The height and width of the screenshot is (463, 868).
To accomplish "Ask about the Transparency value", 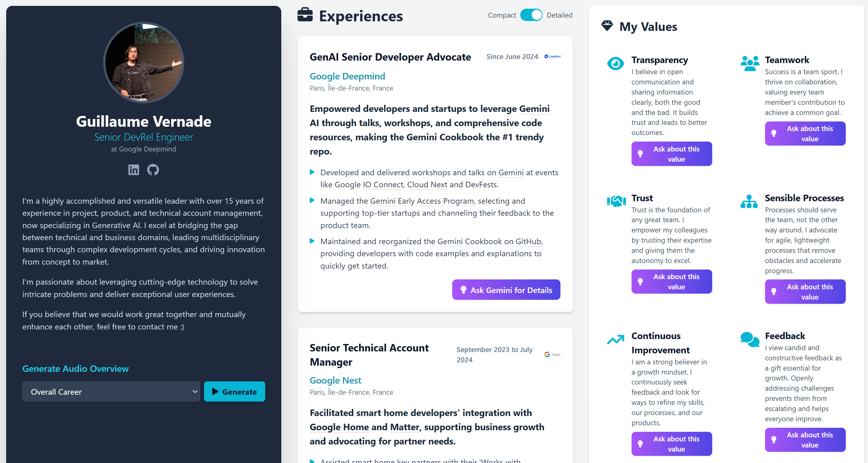I will click(x=671, y=154).
